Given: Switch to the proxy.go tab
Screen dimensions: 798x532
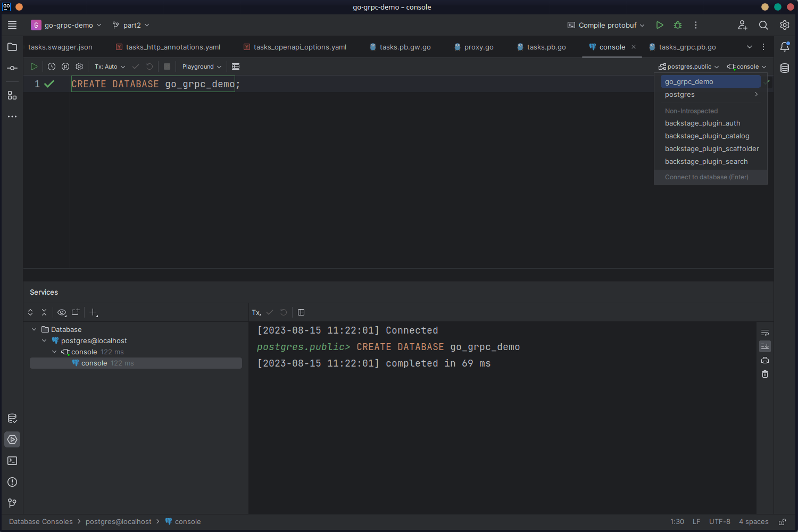Looking at the screenshot, I should 478,47.
